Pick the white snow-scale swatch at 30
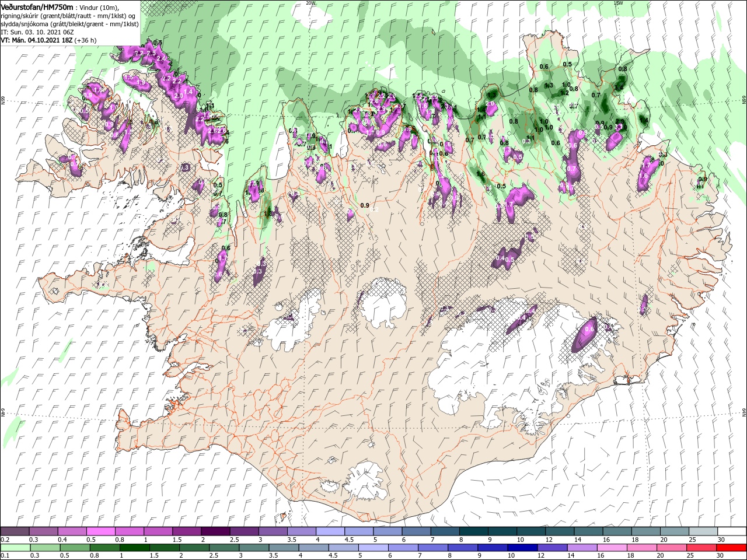This screenshot has width=747, height=560. (x=732, y=531)
